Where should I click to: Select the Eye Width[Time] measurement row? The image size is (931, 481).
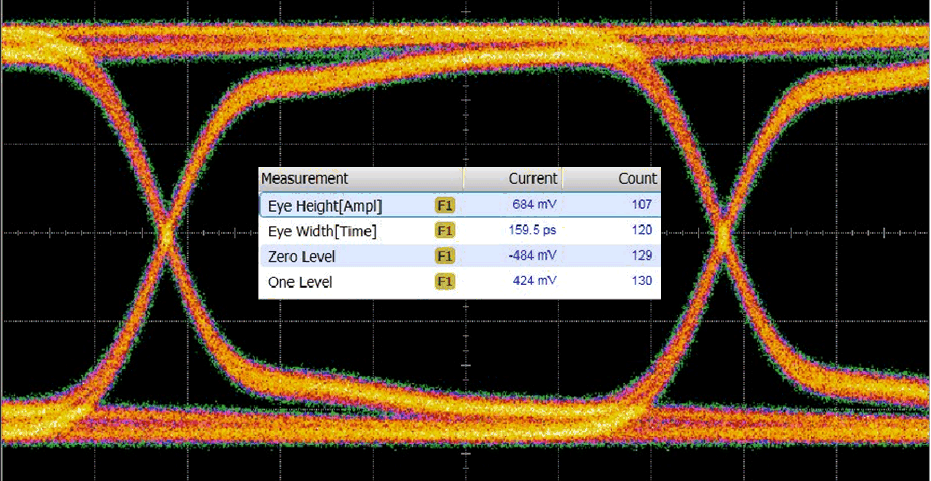click(328, 231)
